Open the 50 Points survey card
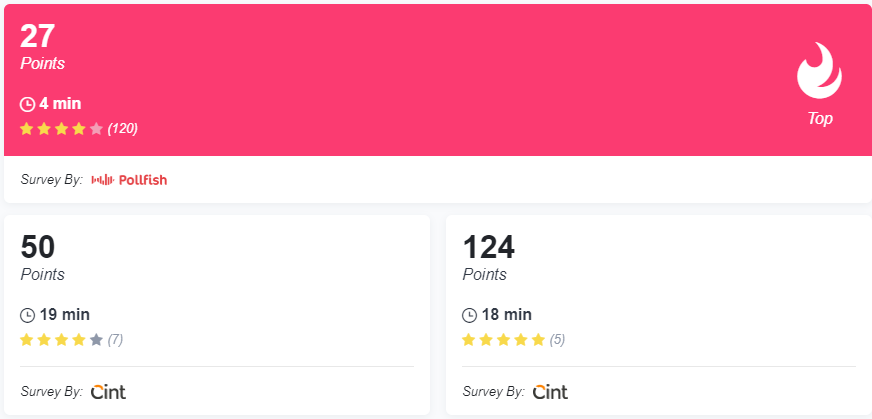 (x=217, y=315)
